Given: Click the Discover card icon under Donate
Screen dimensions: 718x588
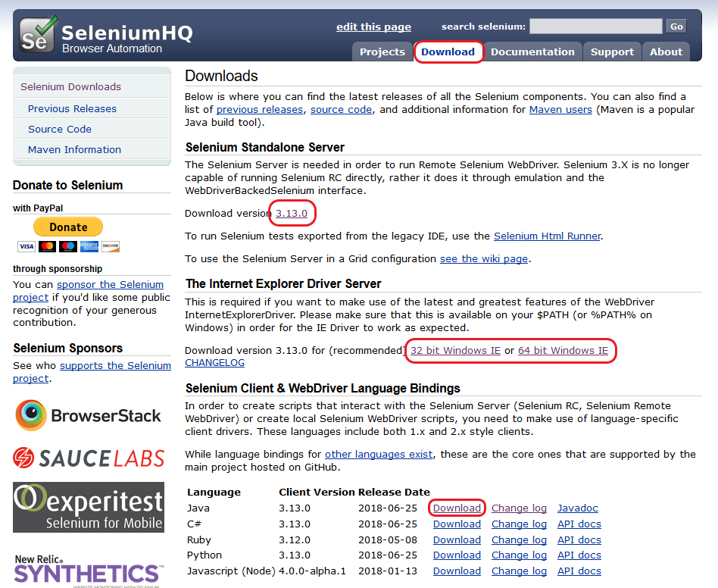Looking at the screenshot, I should pos(111,246).
